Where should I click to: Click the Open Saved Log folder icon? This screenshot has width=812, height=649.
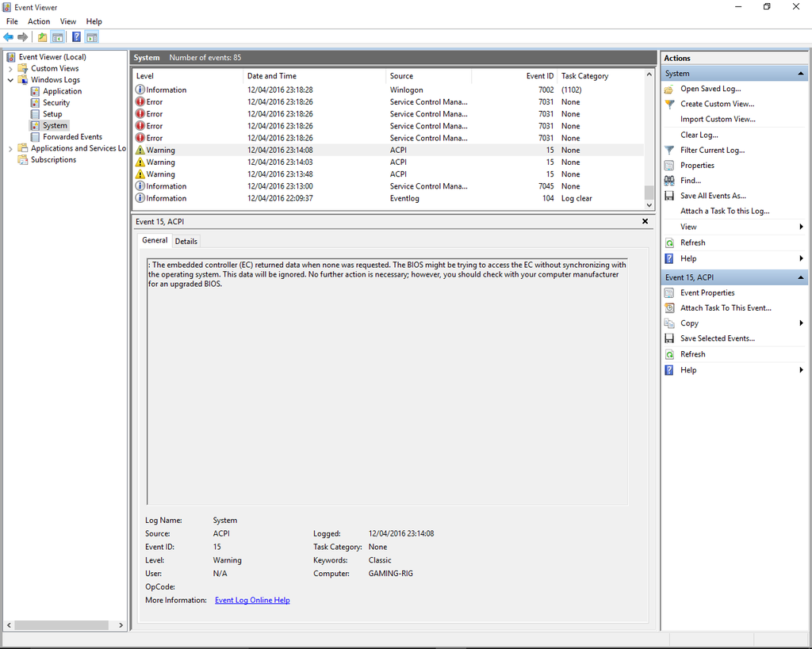point(669,89)
